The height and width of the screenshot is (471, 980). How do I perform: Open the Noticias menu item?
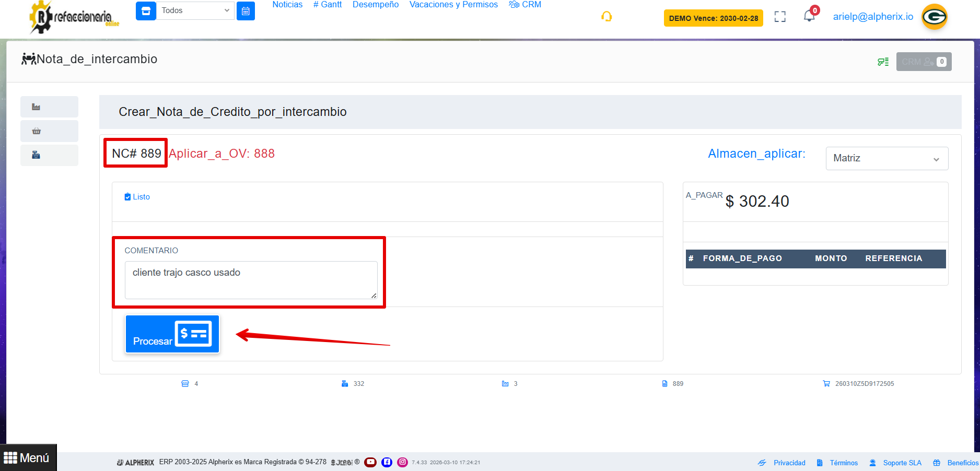tap(287, 5)
